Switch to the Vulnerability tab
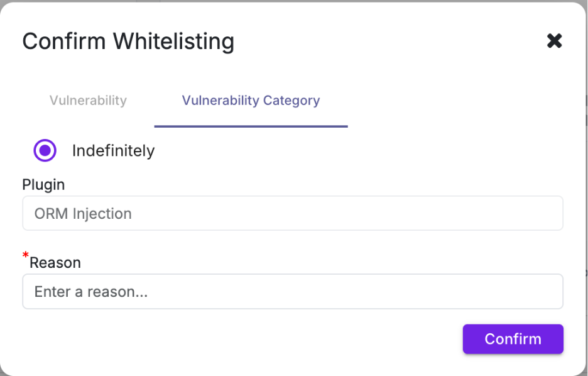Image resolution: width=588 pixels, height=376 pixels. (88, 101)
